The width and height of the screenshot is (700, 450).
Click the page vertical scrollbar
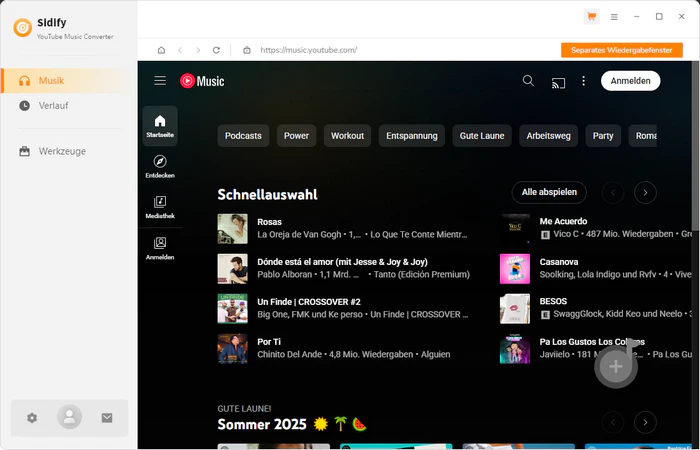[x=696, y=147]
